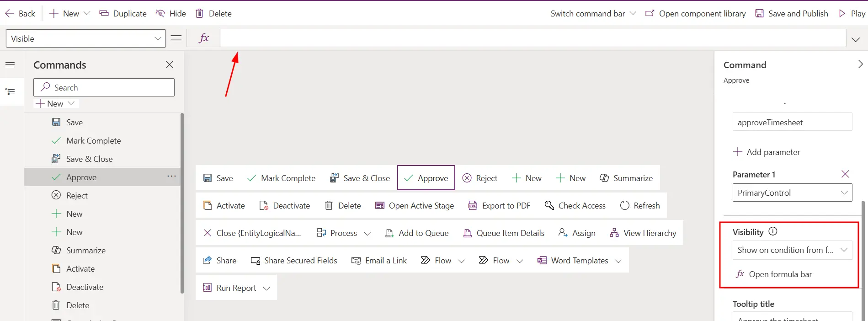Click Save and Publish
Screen dimensions: 868x321
point(792,13)
